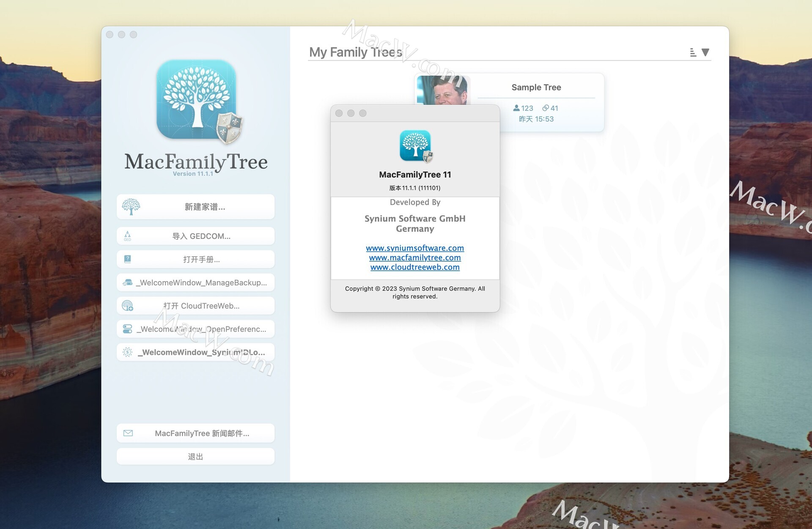Open www.macfamilytree.com link
812x529 pixels.
(x=415, y=258)
